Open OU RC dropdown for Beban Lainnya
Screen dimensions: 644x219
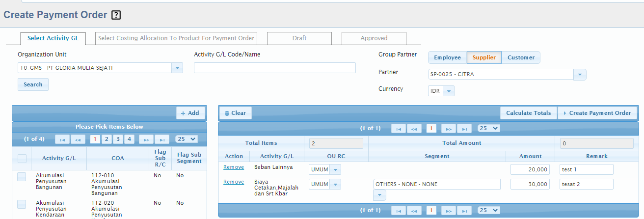335,169
